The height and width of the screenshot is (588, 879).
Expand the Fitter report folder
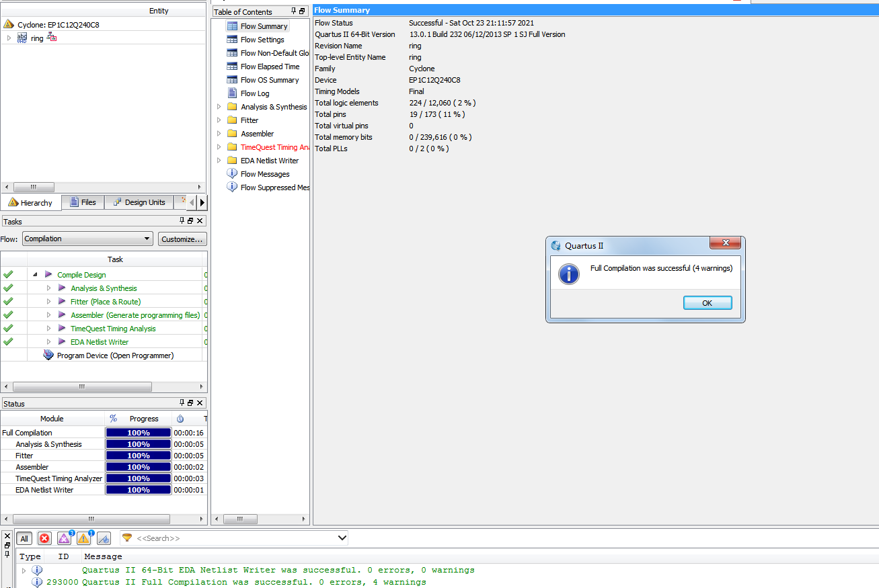click(x=219, y=120)
